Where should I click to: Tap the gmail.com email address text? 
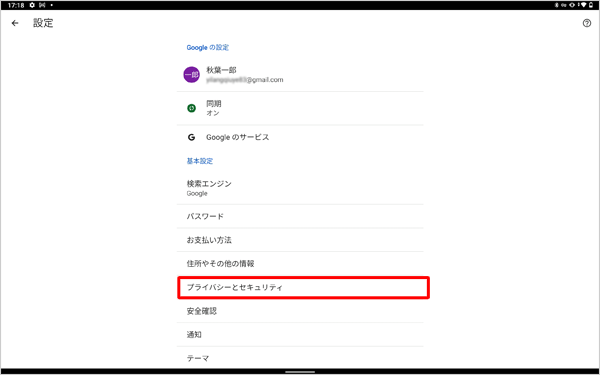pyautogui.click(x=245, y=80)
